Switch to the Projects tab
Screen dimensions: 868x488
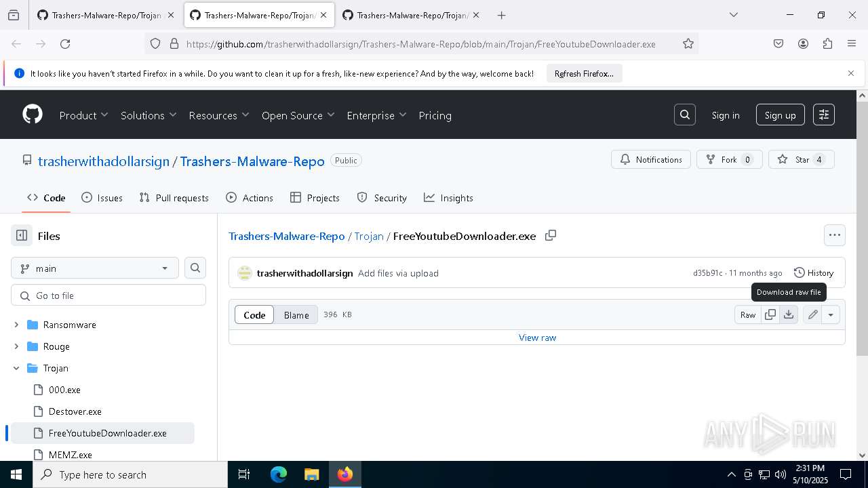click(315, 198)
